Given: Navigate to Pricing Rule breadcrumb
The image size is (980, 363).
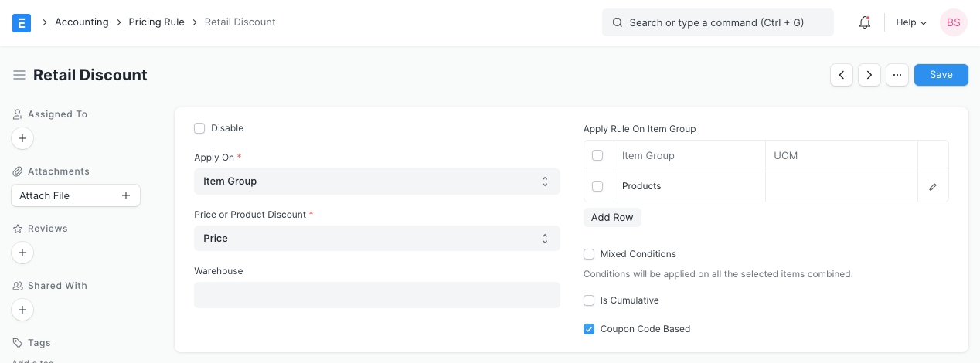Looking at the screenshot, I should 156,22.
